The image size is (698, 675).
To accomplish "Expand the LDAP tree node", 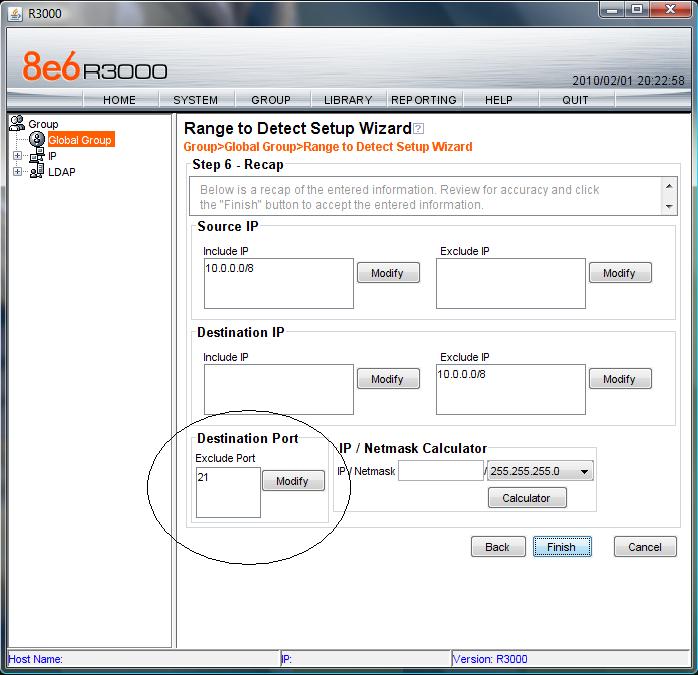I will pos(17,172).
